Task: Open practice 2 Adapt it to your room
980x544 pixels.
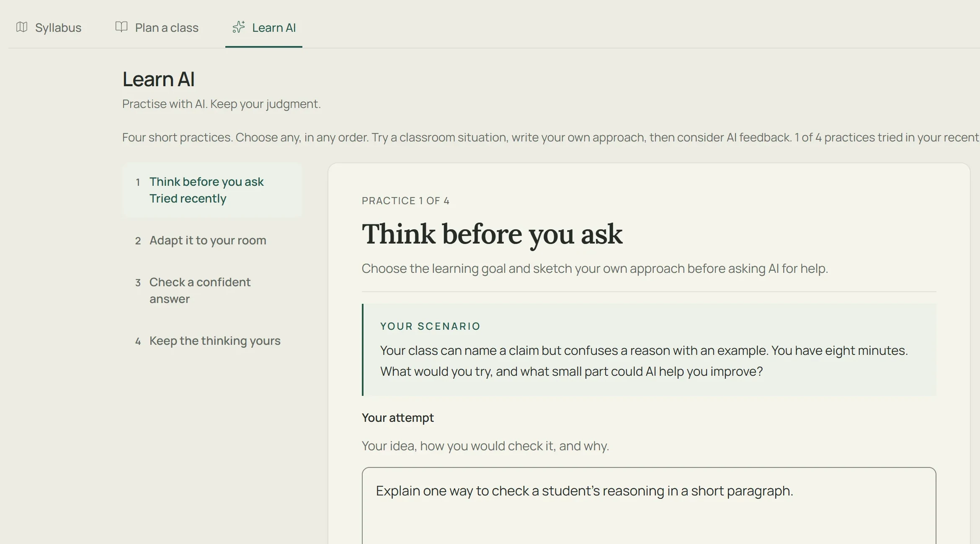Action: (x=212, y=240)
